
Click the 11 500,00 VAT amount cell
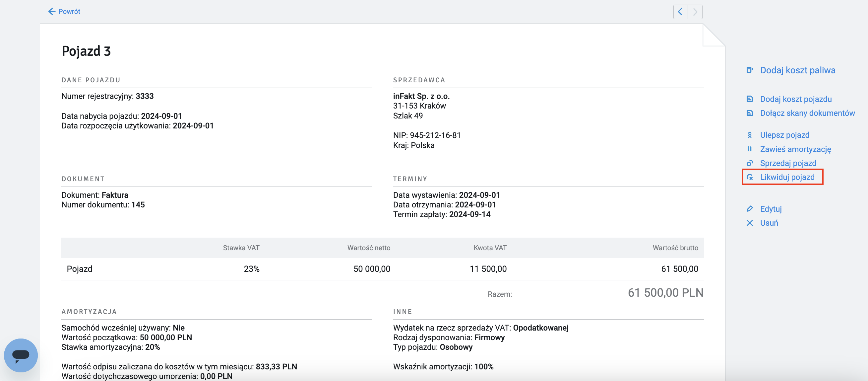point(488,269)
